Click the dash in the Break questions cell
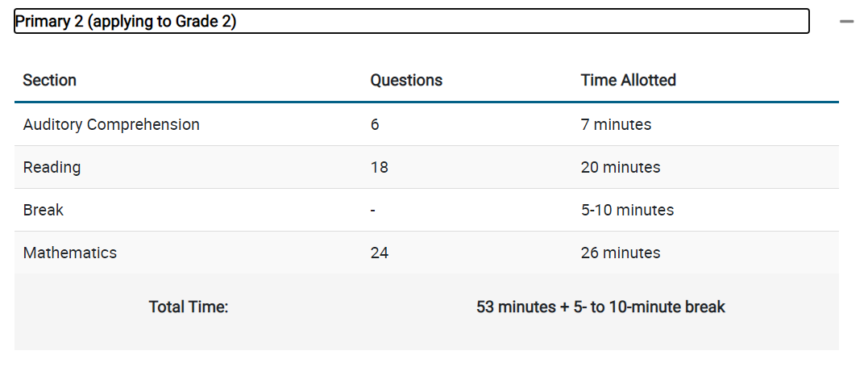The width and height of the screenshot is (868, 376). coord(373,211)
